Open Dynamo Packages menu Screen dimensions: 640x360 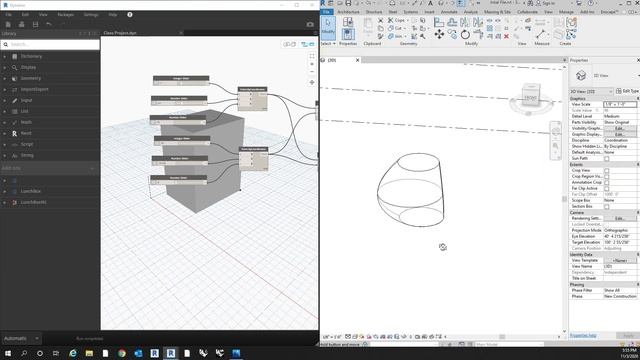pyautogui.click(x=65, y=15)
